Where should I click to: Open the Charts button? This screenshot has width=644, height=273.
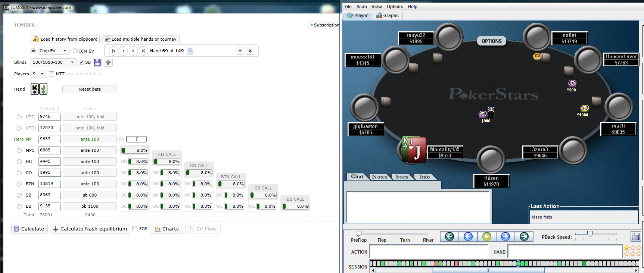click(x=167, y=229)
